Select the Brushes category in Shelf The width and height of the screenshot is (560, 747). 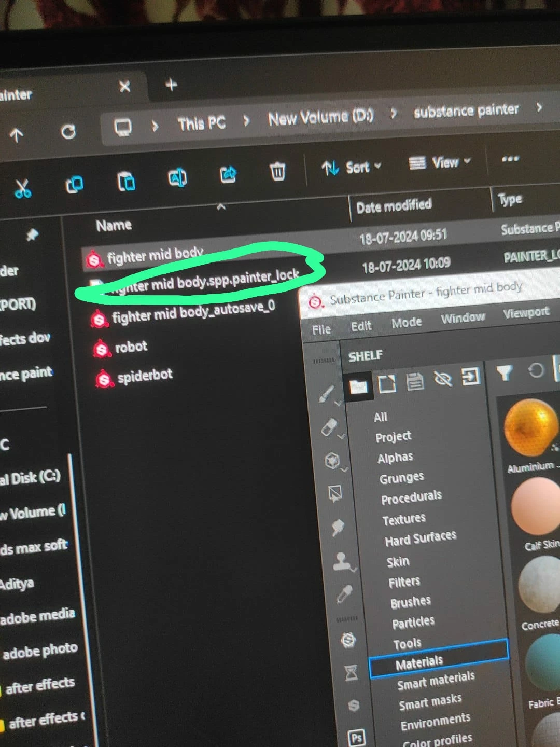point(411,602)
